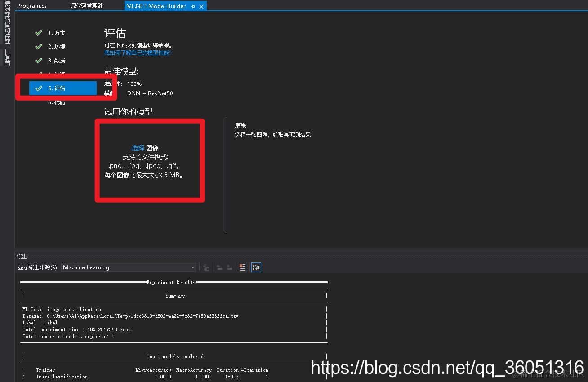Viewport: 588px width, 382px height.
Task: Go to the next message in output
Action: coord(230,267)
